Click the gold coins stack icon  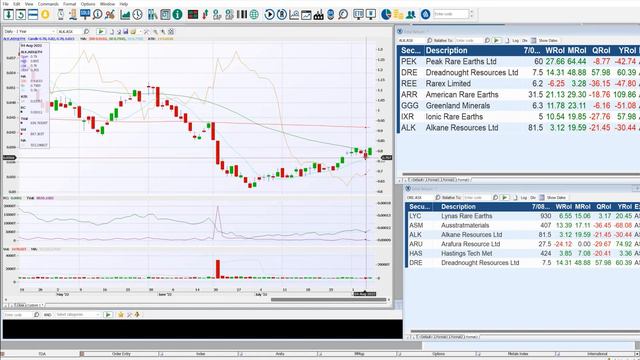pyautogui.click(x=398, y=15)
